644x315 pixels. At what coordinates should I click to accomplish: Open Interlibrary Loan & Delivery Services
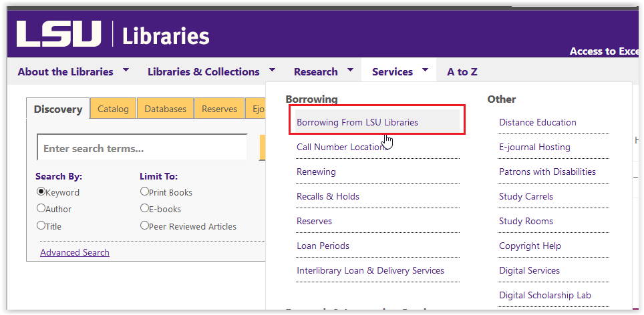click(370, 270)
